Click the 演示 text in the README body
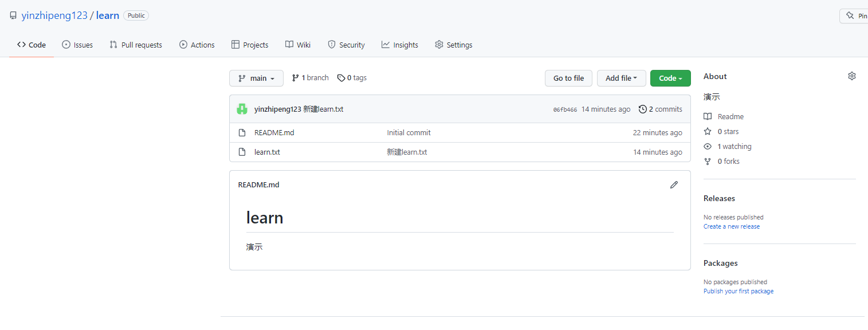 254,247
